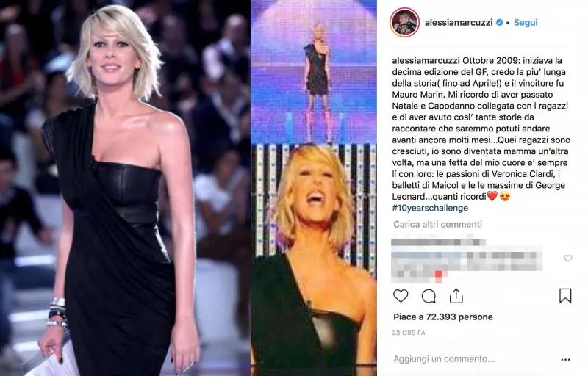Like the blurred comment with its small heart
The width and height of the screenshot is (588, 376).
568,258
